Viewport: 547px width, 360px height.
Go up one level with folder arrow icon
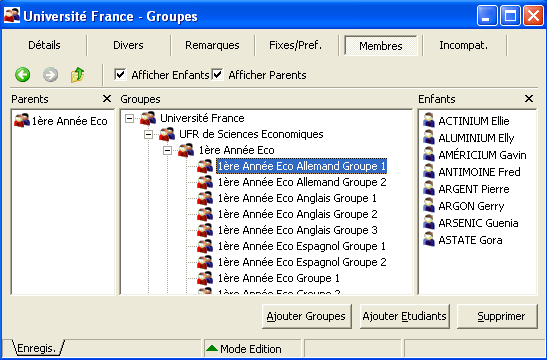pyautogui.click(x=77, y=75)
